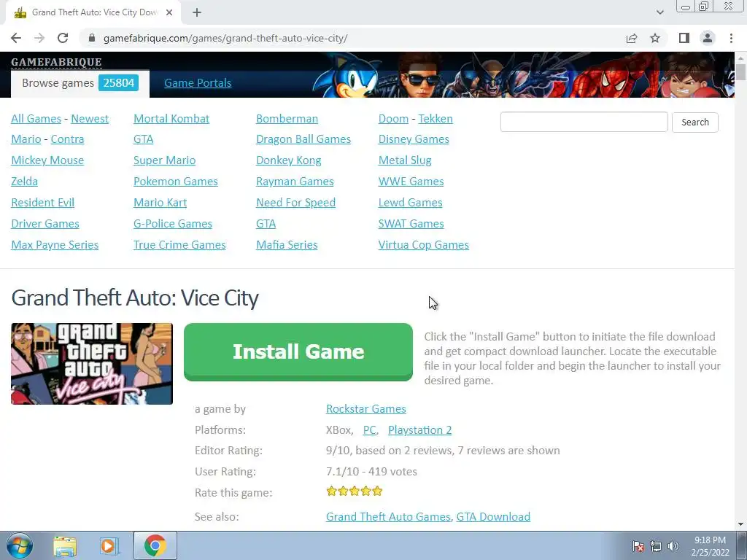Open the Newest games link
This screenshot has height=560, width=747.
click(90, 119)
